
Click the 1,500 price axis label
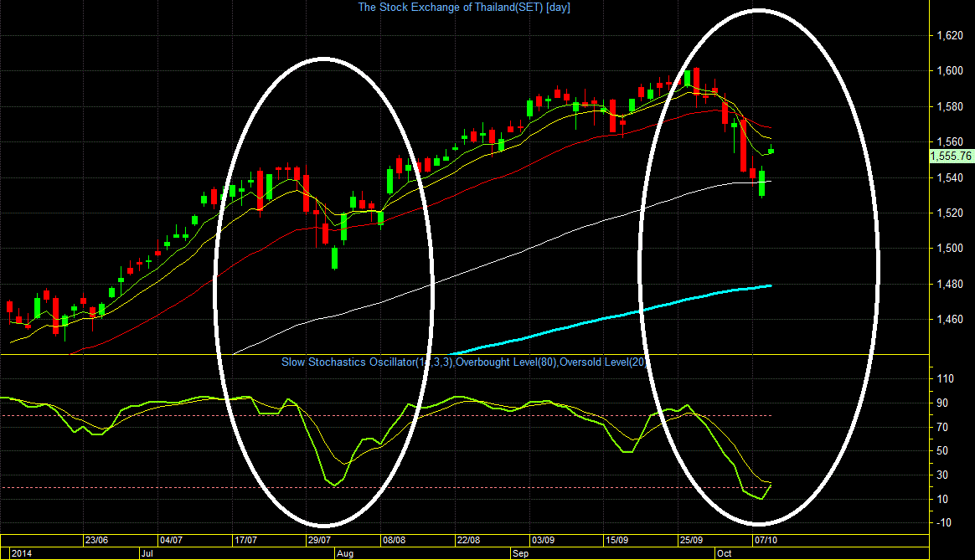tap(950, 249)
